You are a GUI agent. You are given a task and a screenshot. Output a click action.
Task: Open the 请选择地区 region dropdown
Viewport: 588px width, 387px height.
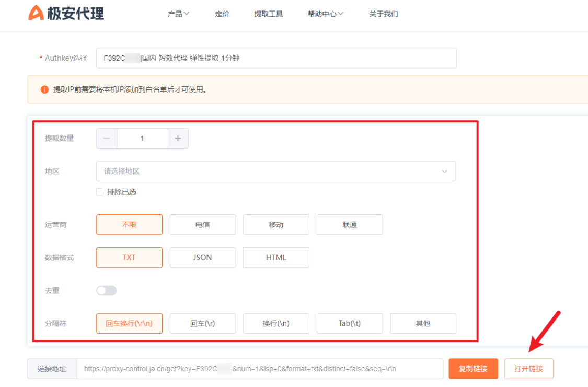click(x=276, y=172)
